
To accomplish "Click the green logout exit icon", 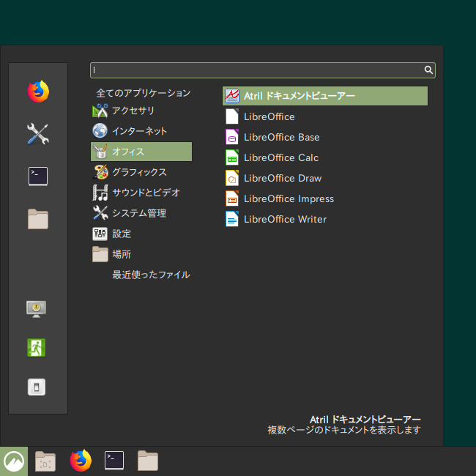I will tap(36, 348).
